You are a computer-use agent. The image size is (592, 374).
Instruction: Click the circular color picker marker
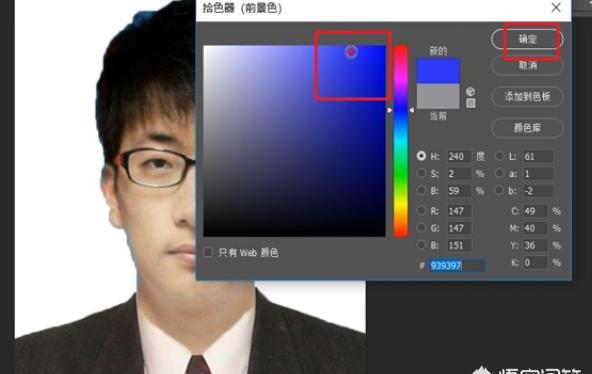[x=351, y=52]
